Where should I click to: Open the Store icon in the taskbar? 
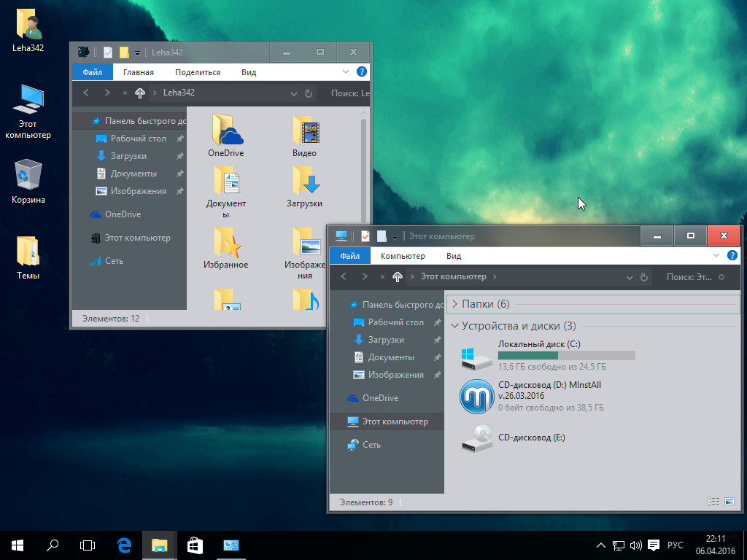coord(195,545)
